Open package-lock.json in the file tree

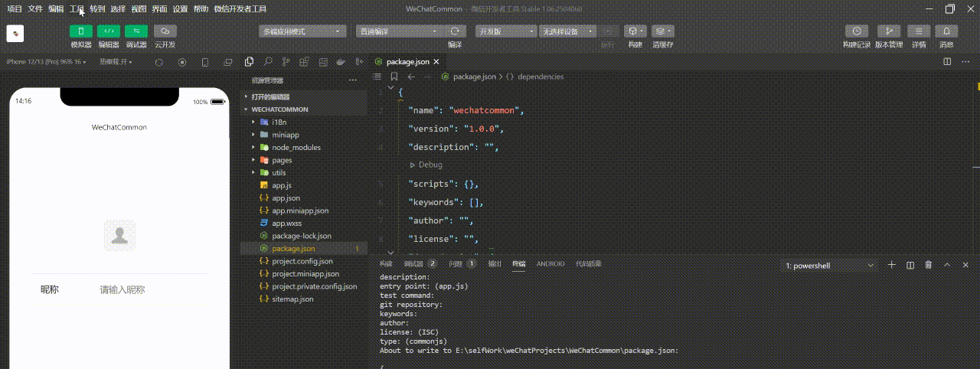304,236
